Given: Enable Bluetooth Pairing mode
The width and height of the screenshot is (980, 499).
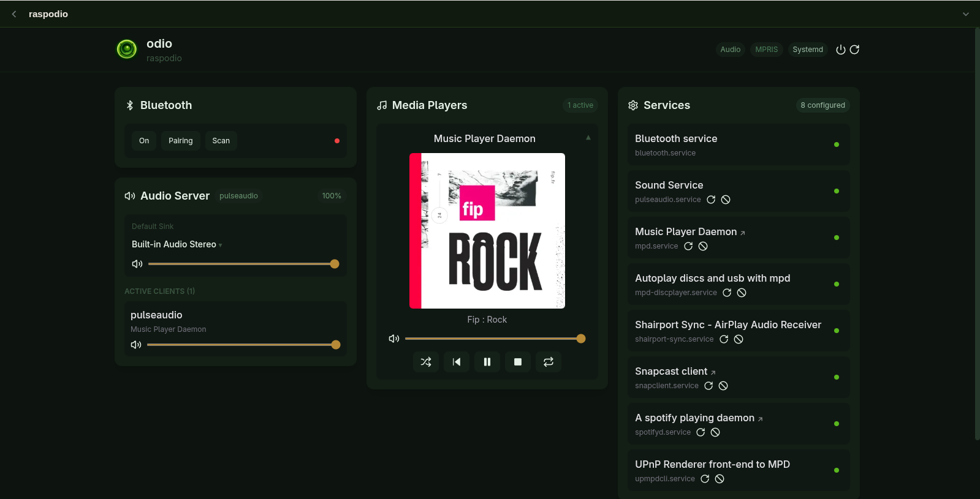Looking at the screenshot, I should tap(181, 141).
